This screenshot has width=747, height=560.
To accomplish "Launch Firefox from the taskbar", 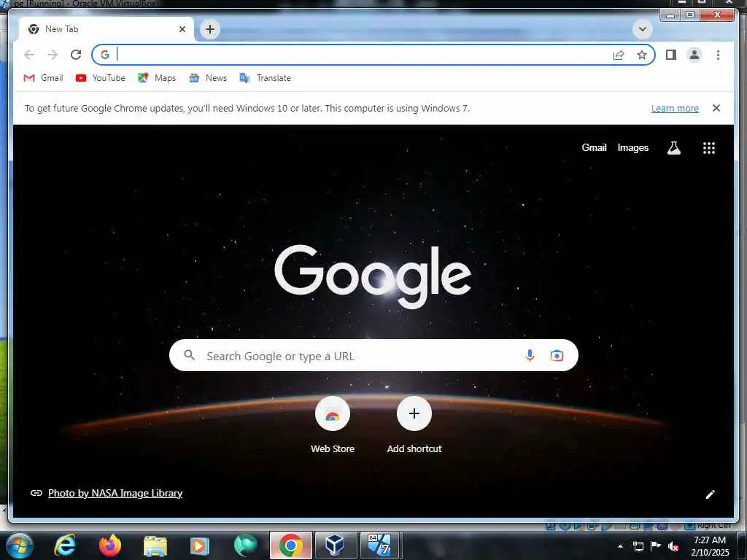I will click(x=110, y=545).
